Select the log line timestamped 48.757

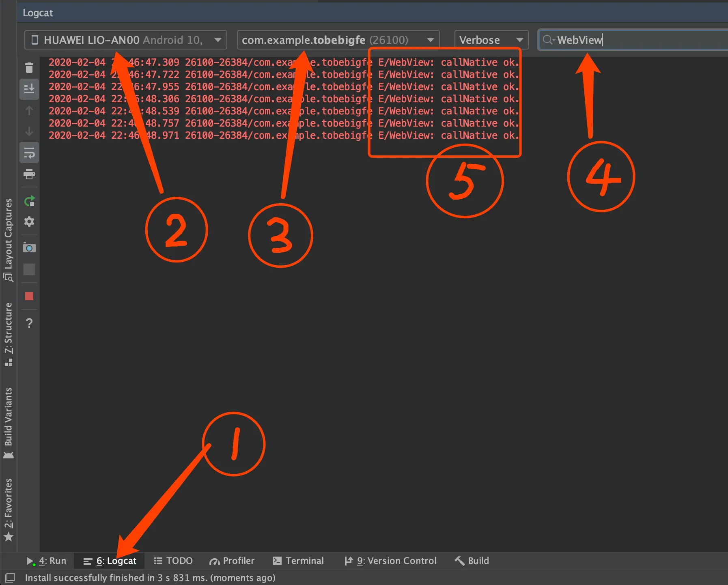[x=284, y=123]
